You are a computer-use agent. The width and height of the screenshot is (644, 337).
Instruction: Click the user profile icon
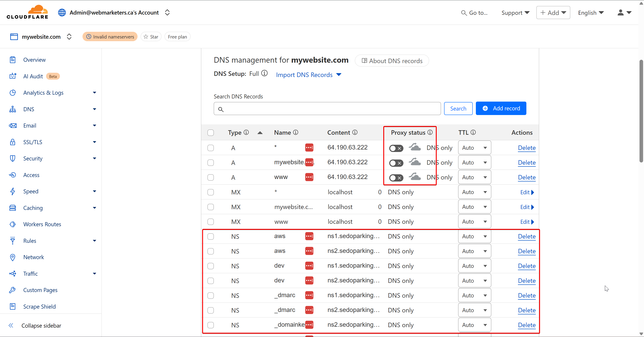coord(621,13)
